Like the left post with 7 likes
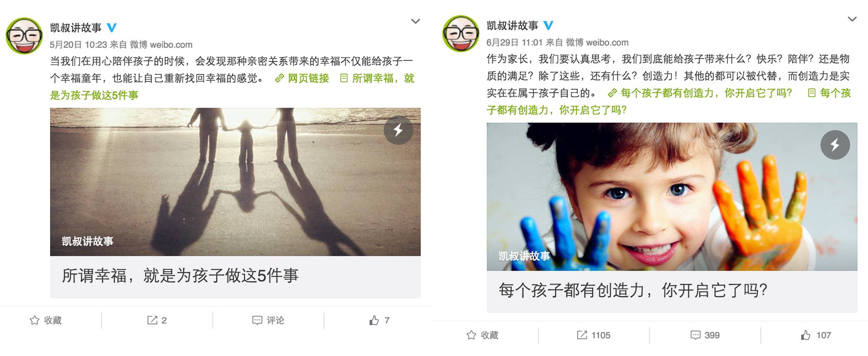The width and height of the screenshot is (868, 356). (x=379, y=320)
